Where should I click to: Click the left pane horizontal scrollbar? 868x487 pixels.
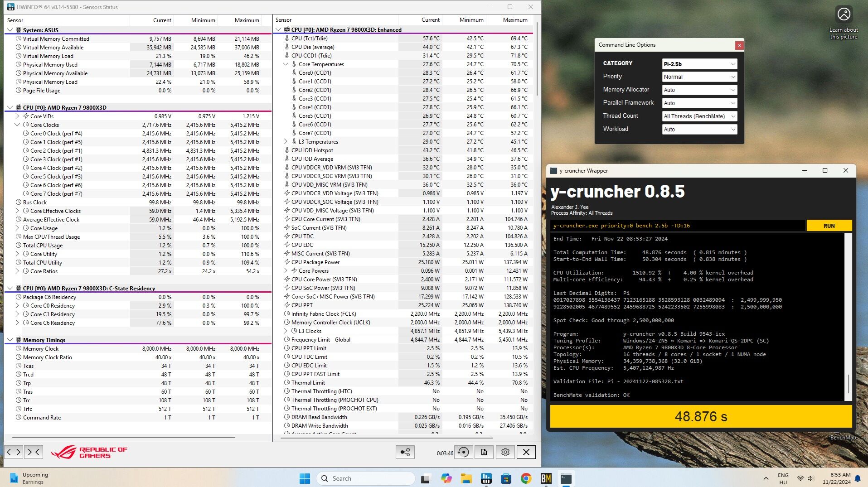pyautogui.click(x=124, y=438)
